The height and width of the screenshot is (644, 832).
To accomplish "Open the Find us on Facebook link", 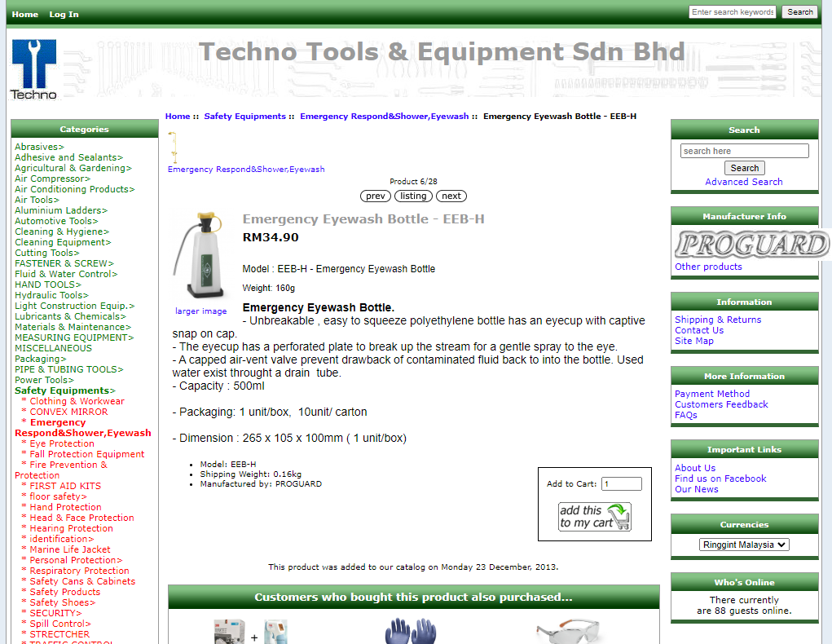I will 720,479.
